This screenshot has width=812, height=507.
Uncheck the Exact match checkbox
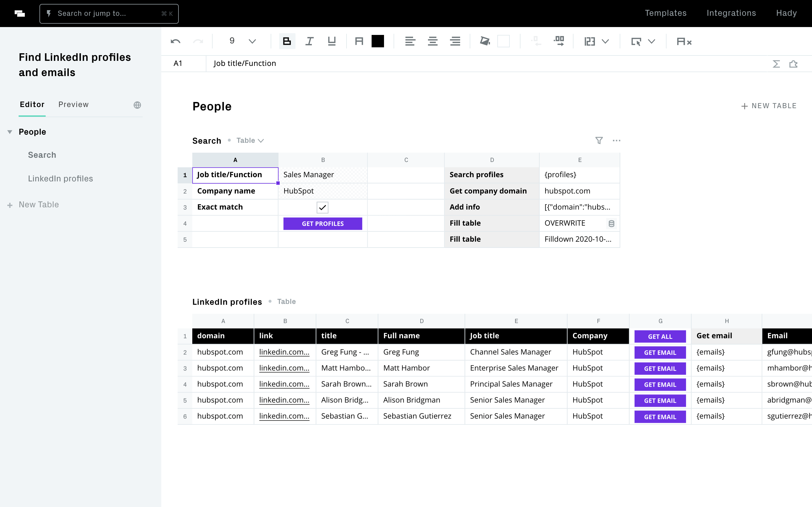coord(323,208)
